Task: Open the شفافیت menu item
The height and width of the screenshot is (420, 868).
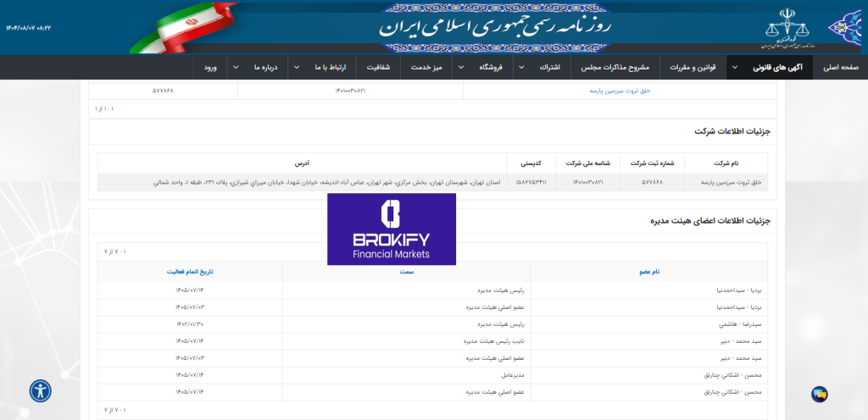Action: pos(379,68)
